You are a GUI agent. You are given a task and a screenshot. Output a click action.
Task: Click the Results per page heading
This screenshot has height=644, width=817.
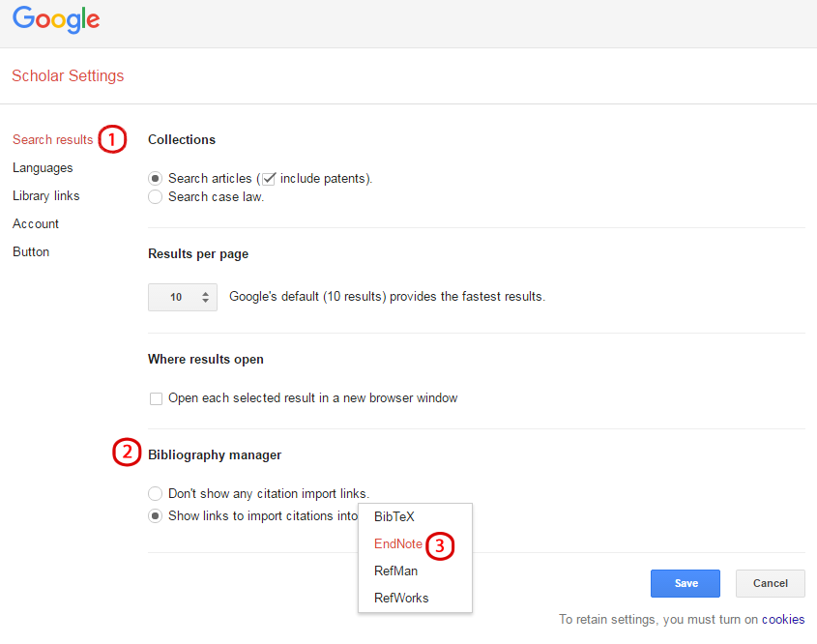198,253
